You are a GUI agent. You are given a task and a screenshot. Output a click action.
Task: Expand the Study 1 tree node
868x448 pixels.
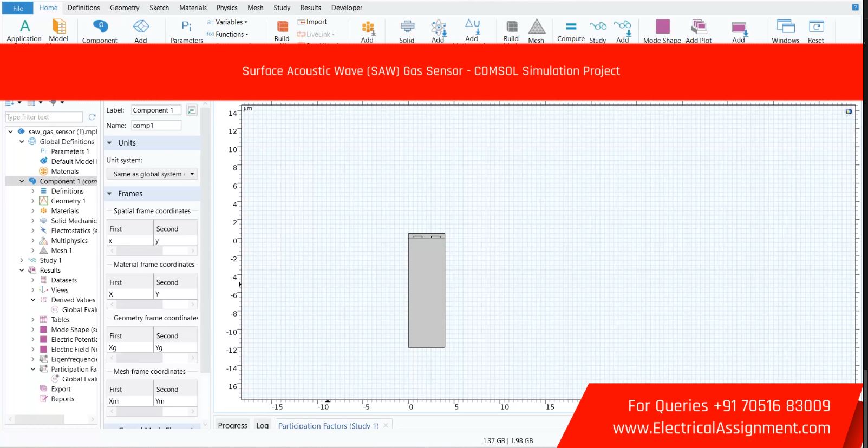click(22, 260)
